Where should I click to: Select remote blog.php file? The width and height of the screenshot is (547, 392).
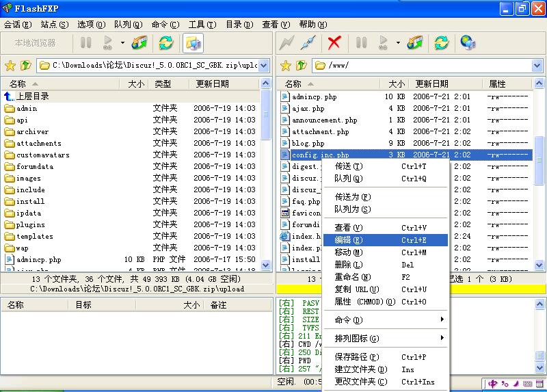click(x=406, y=143)
